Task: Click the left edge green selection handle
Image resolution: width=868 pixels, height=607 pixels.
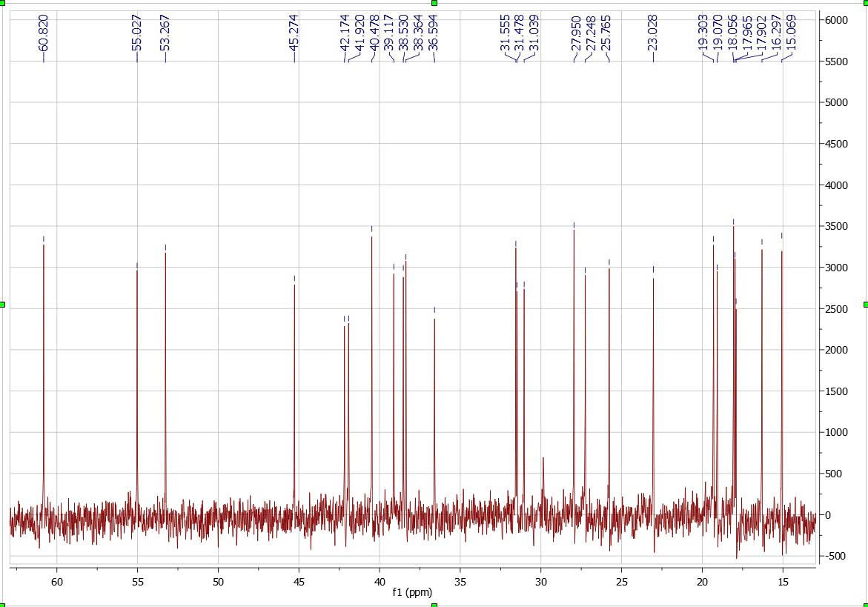Action: (x=3, y=305)
